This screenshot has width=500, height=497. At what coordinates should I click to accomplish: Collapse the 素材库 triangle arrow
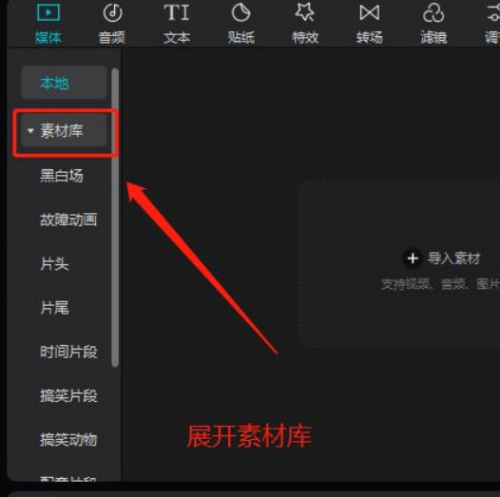pyautogui.click(x=31, y=131)
